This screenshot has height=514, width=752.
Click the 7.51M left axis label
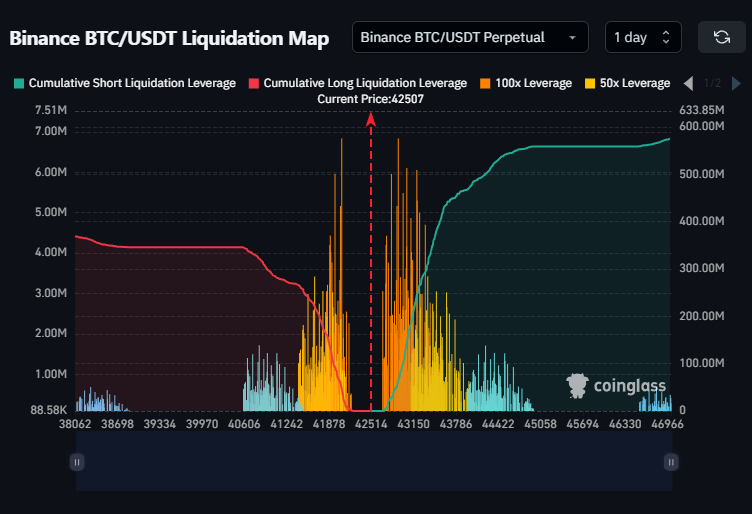pyautogui.click(x=51, y=110)
